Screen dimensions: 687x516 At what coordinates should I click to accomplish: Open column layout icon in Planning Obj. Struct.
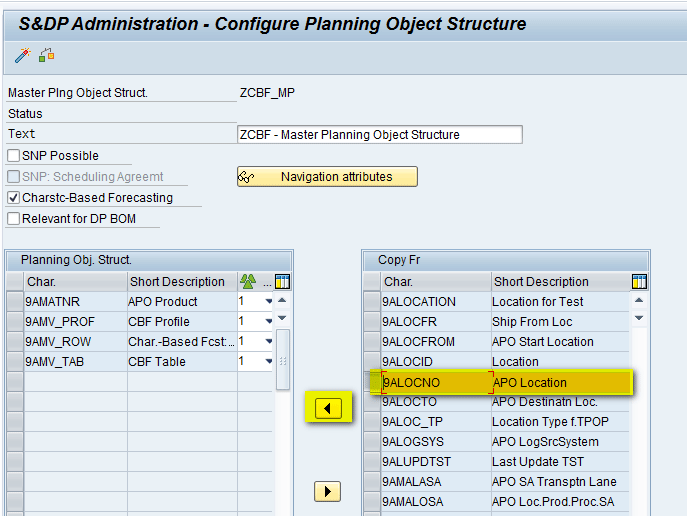click(283, 282)
